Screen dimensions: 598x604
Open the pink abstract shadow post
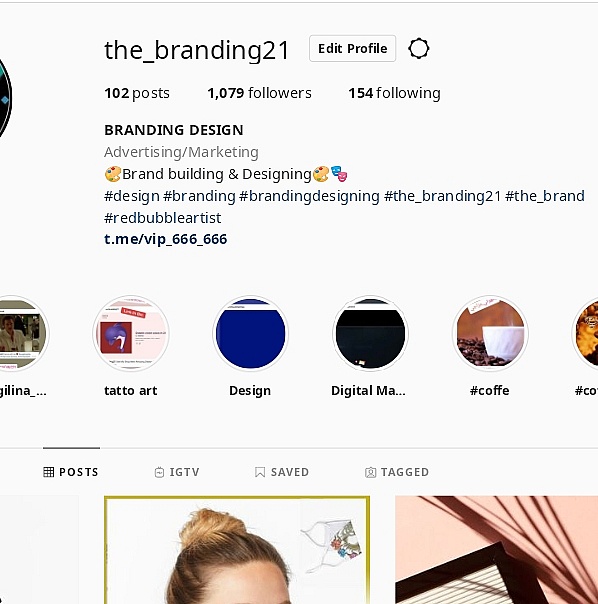tap(497, 550)
